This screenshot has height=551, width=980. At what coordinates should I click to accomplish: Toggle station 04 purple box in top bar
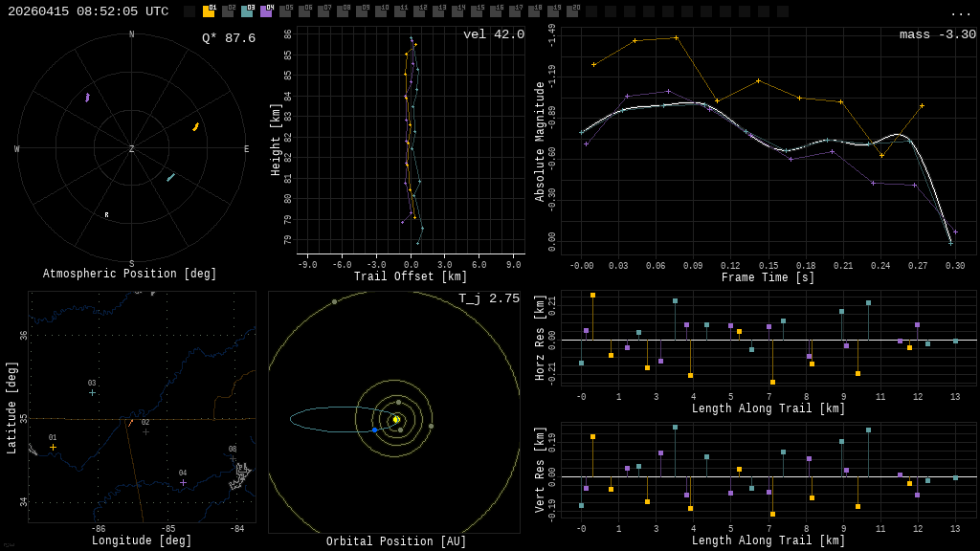pyautogui.click(x=266, y=11)
